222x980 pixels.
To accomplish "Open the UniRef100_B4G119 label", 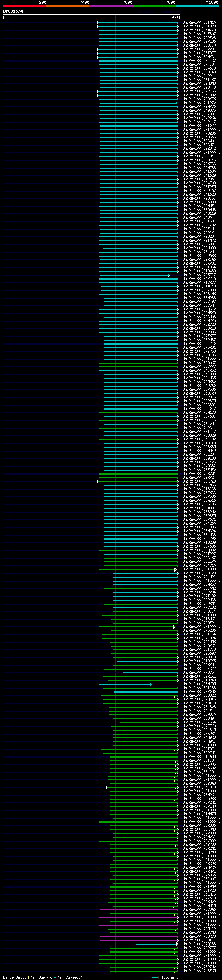I will tap(199, 214).
